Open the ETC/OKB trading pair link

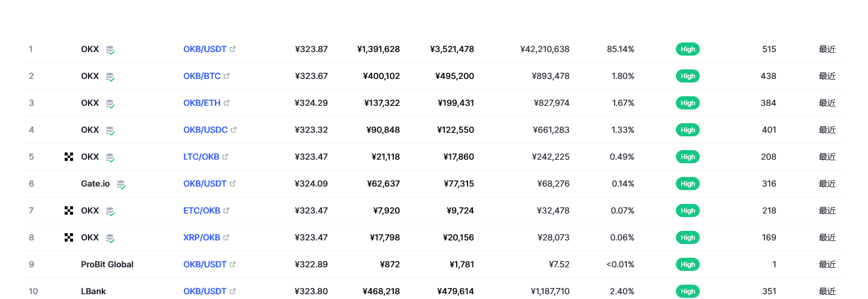[x=202, y=210]
